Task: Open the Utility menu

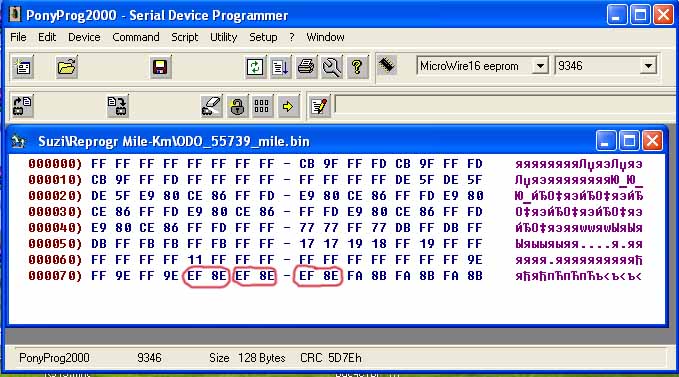Action: tap(223, 37)
